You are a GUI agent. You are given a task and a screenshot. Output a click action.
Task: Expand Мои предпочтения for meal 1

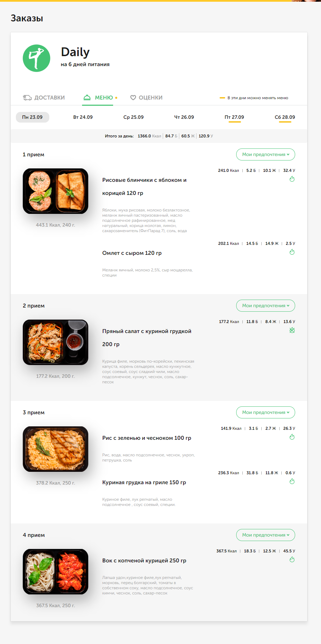(x=265, y=155)
